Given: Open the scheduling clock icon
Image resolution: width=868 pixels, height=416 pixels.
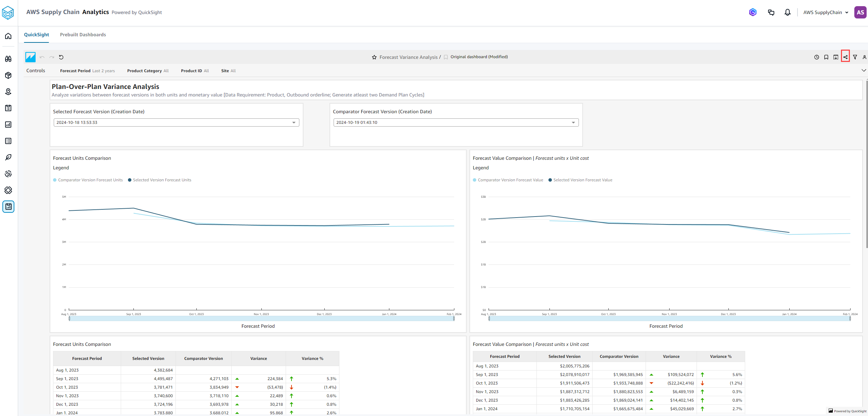Looking at the screenshot, I should point(817,57).
